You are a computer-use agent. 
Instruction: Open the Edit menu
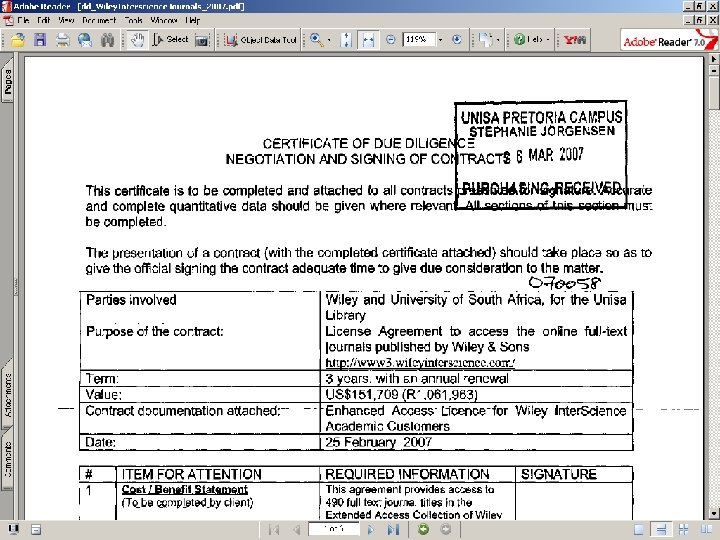44,20
